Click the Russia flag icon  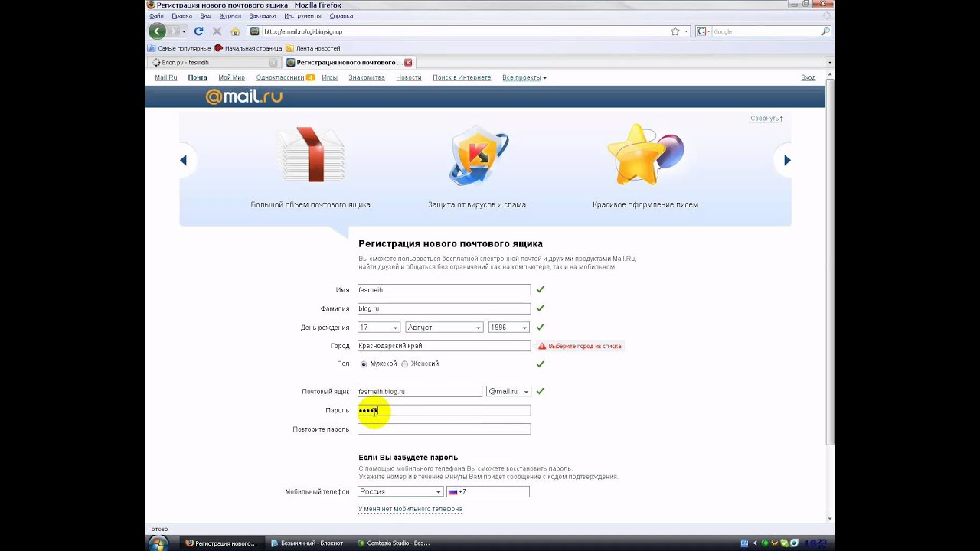tap(452, 492)
